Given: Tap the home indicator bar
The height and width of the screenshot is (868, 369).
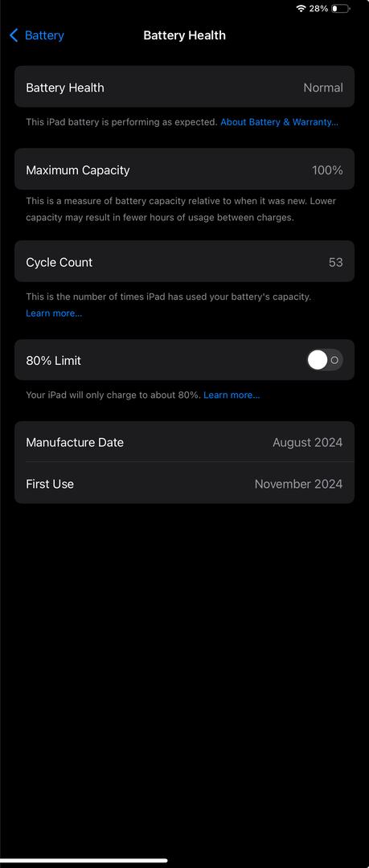Looking at the screenshot, I should point(84,860).
